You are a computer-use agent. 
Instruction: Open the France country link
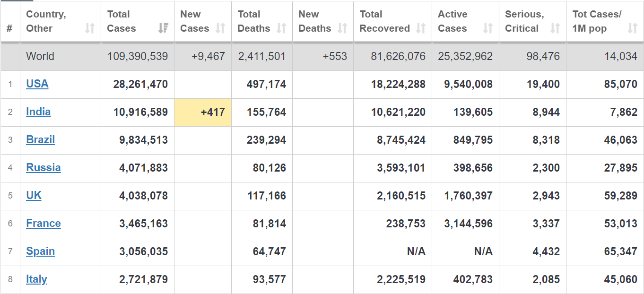point(44,224)
